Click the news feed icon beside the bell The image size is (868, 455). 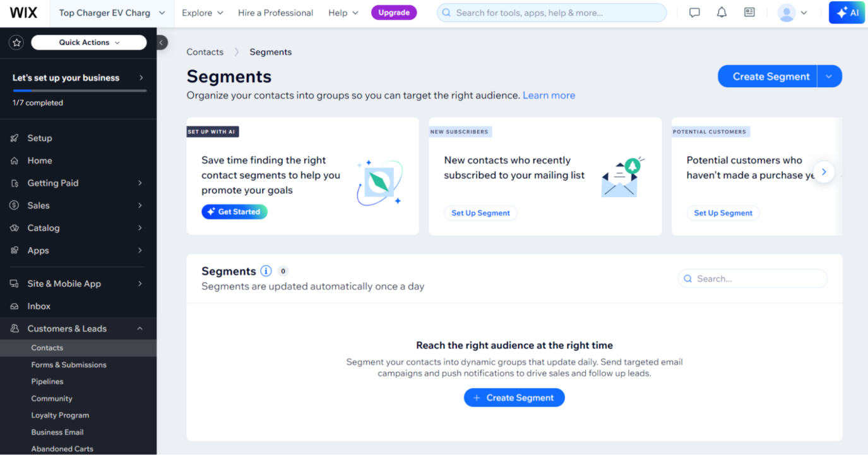[x=749, y=13]
